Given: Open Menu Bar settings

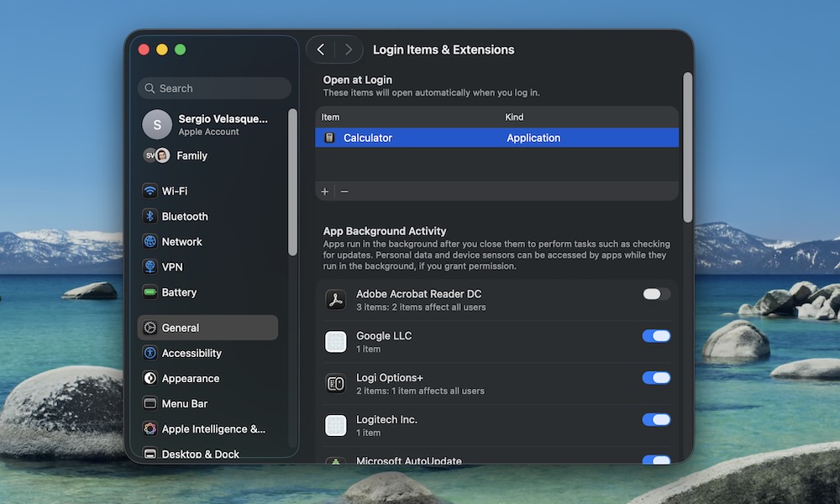Looking at the screenshot, I should point(150,403).
